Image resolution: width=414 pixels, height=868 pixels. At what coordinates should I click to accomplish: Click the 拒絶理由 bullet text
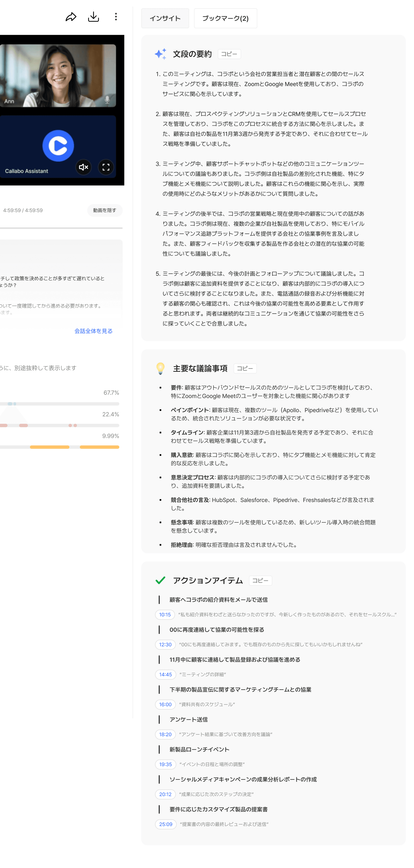234,545
